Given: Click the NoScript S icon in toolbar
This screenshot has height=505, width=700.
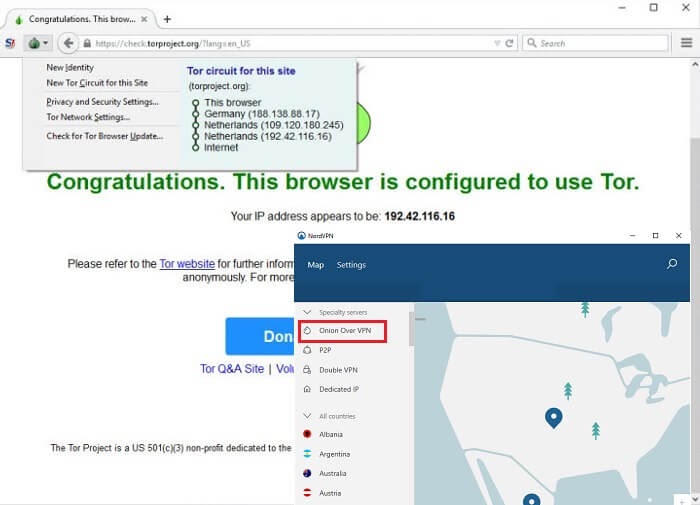Looking at the screenshot, I should [x=10, y=43].
